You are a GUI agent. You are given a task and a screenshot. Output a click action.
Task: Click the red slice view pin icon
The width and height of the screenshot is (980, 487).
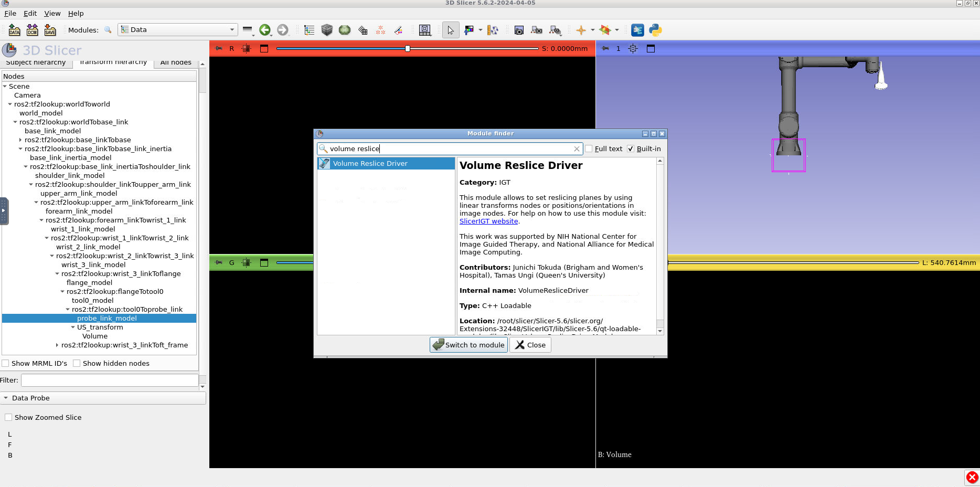click(219, 48)
